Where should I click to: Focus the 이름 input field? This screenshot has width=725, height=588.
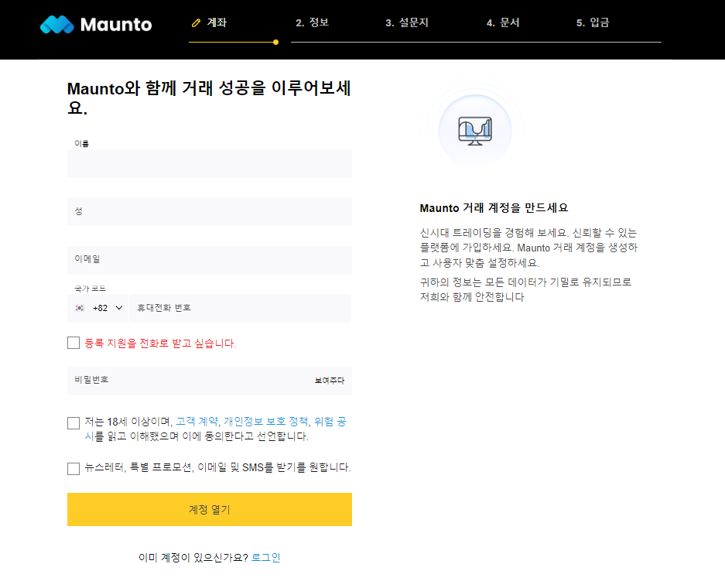coord(210,163)
